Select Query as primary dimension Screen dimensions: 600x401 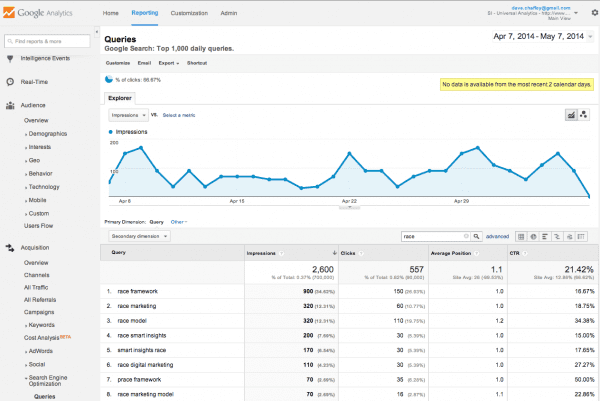(157, 222)
